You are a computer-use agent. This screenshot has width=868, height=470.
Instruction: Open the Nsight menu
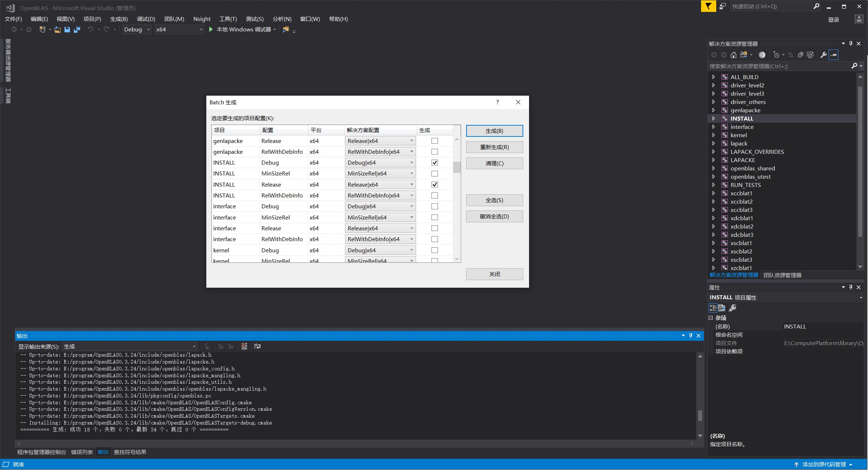(x=202, y=19)
